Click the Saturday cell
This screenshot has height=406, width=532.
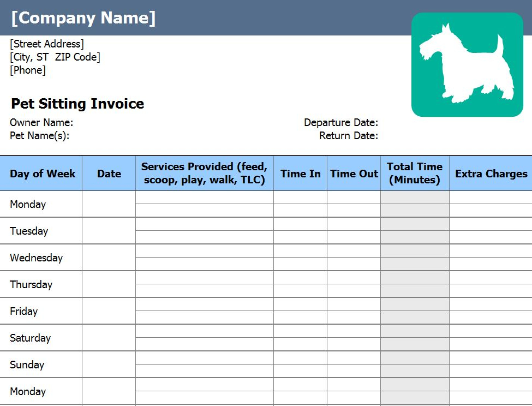point(41,338)
